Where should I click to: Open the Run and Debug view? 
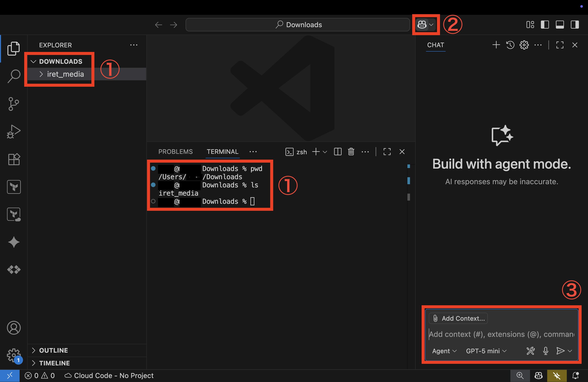(x=14, y=131)
